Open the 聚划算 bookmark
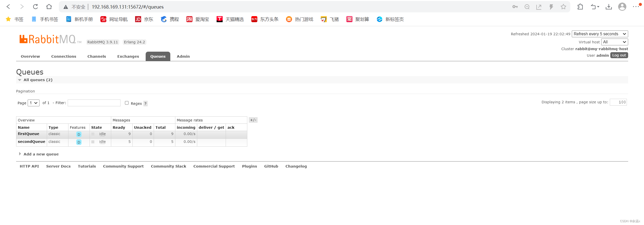The image size is (644, 225). coord(358,19)
